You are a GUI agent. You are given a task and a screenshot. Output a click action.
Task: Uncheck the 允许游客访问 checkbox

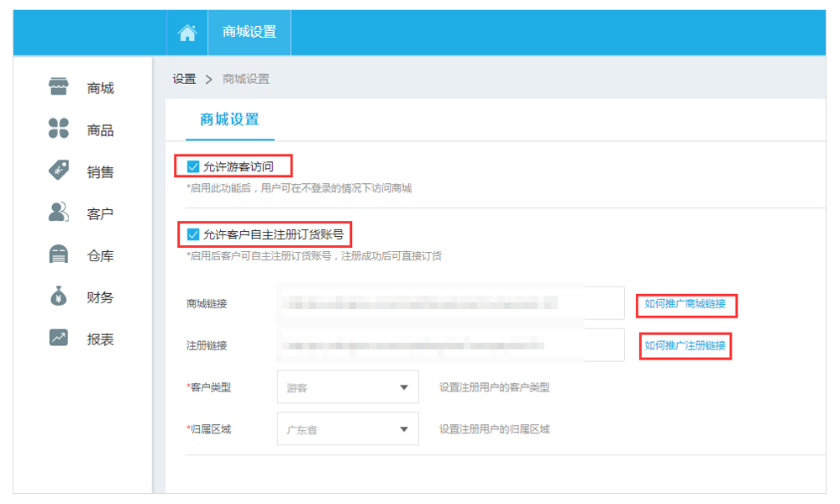click(x=194, y=166)
